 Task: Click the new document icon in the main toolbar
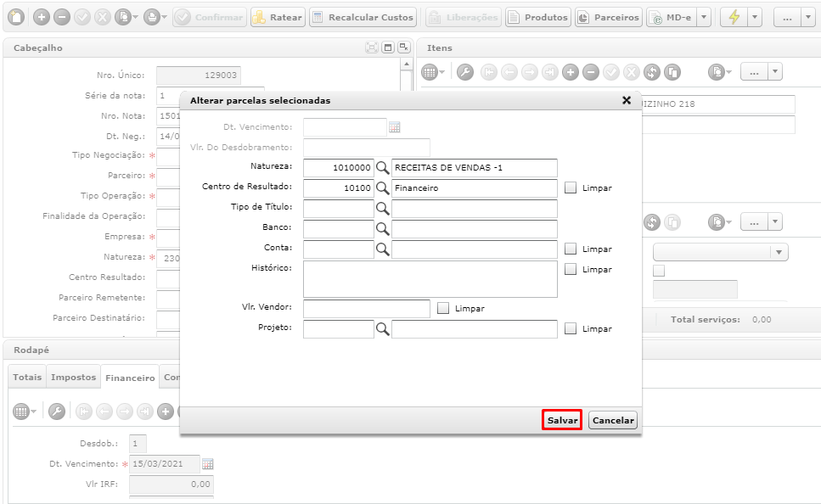(x=16, y=17)
